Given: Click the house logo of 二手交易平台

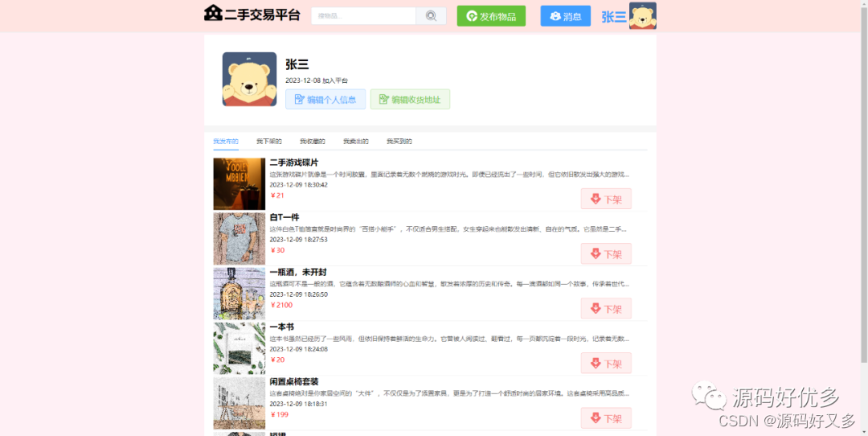Looking at the screenshot, I should pyautogui.click(x=213, y=14).
